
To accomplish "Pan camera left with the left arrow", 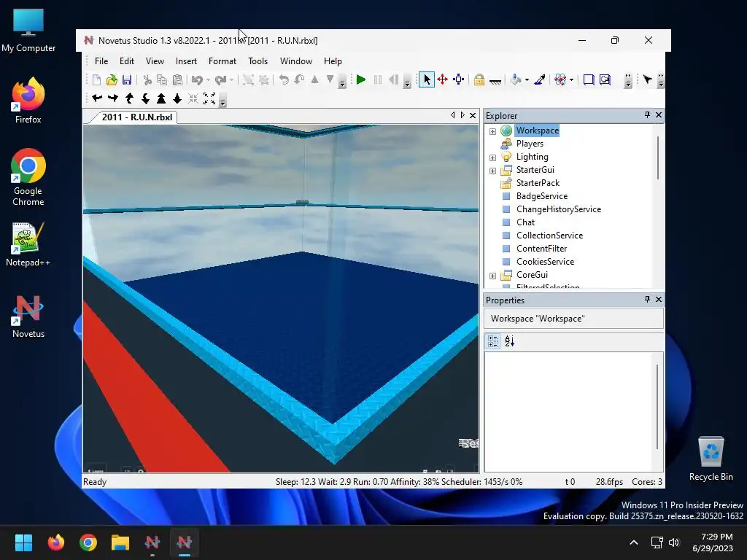I will 97,98.
